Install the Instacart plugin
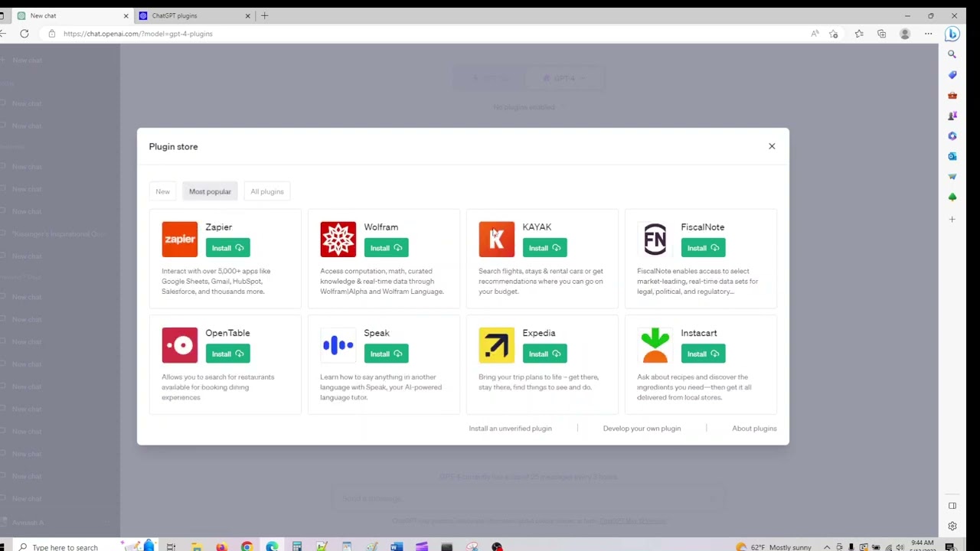The image size is (980, 551). coord(703,354)
